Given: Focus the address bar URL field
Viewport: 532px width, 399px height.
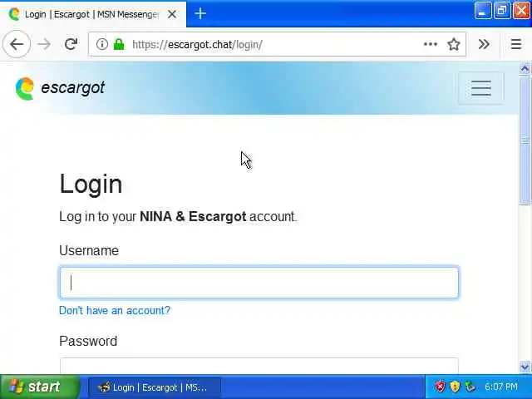Looking at the screenshot, I should 275,44.
